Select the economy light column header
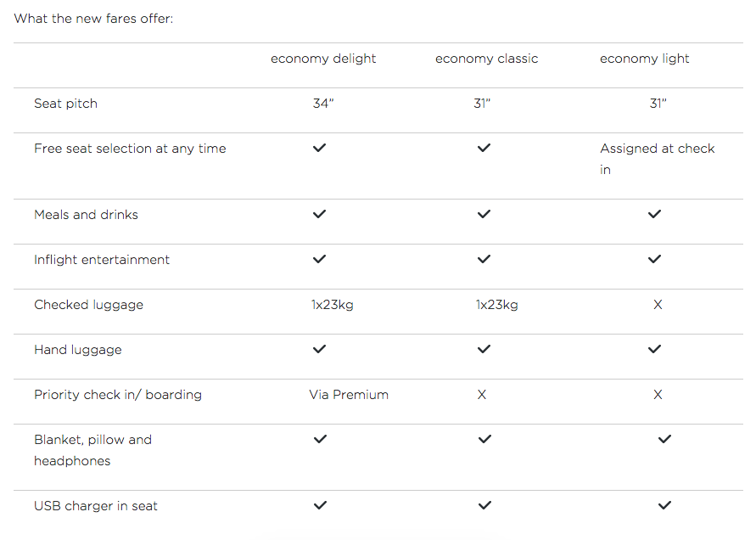The height and width of the screenshot is (540, 756). [644, 59]
